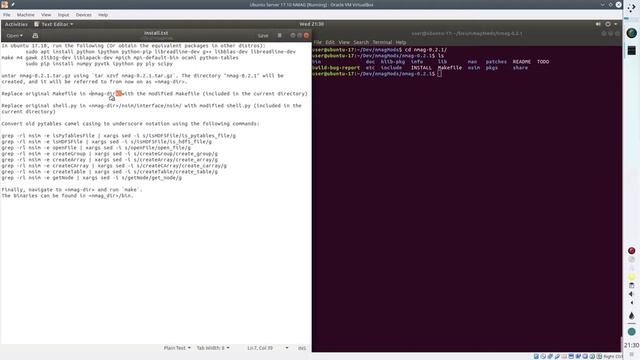The image size is (640, 360).
Task: Click INSTALL in the terminal listing
Action: [421, 68]
